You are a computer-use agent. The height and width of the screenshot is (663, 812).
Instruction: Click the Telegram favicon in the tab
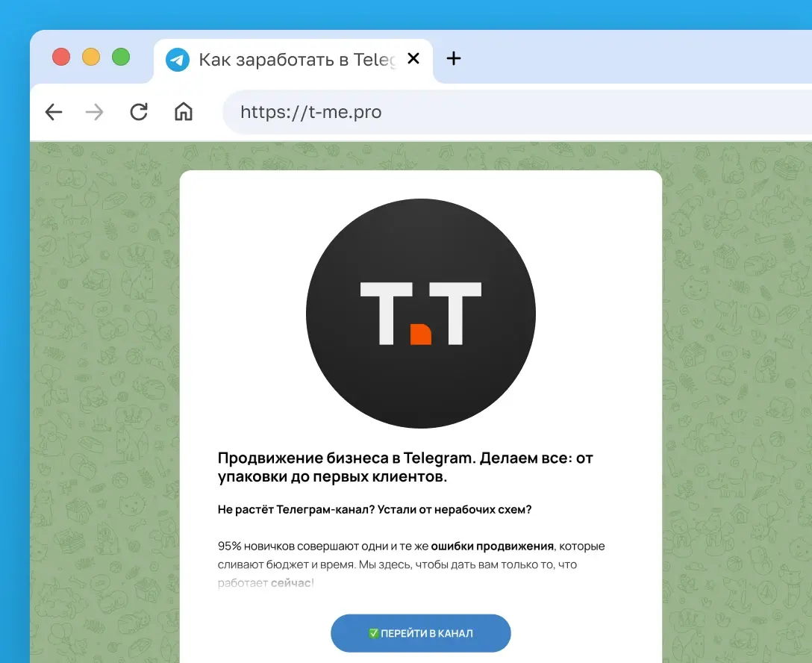[x=178, y=60]
